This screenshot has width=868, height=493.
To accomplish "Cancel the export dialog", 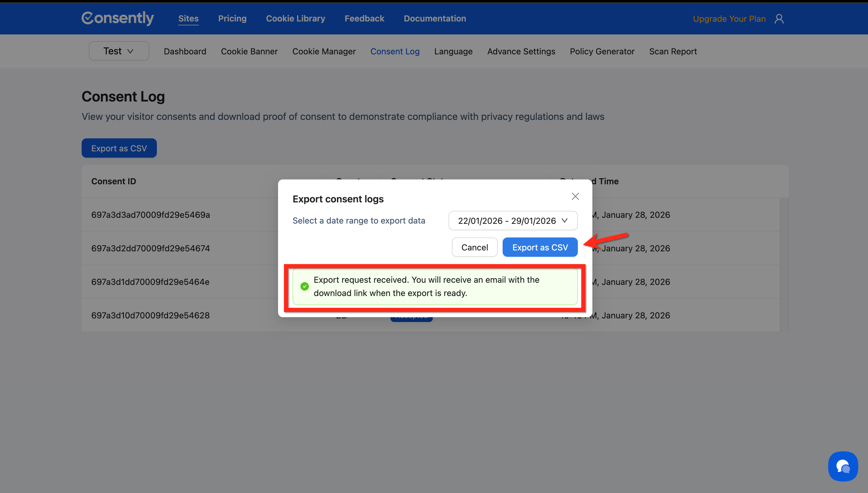I will tap(474, 247).
